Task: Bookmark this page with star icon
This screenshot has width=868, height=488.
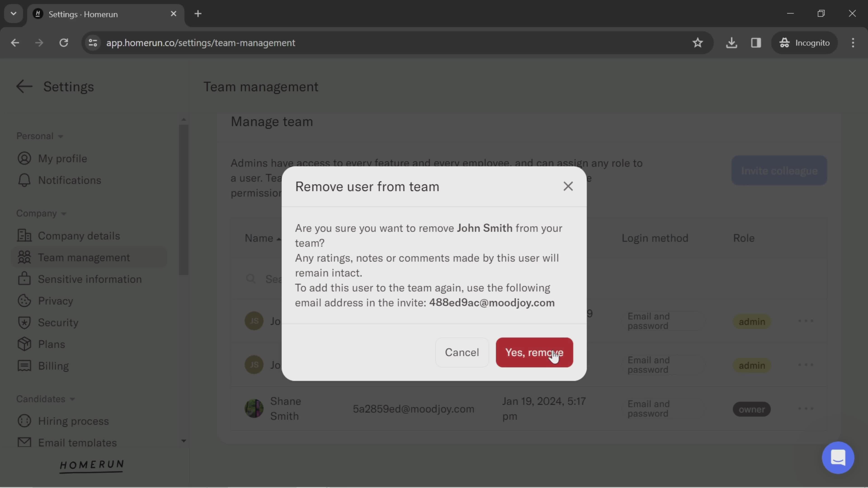Action: tap(698, 43)
